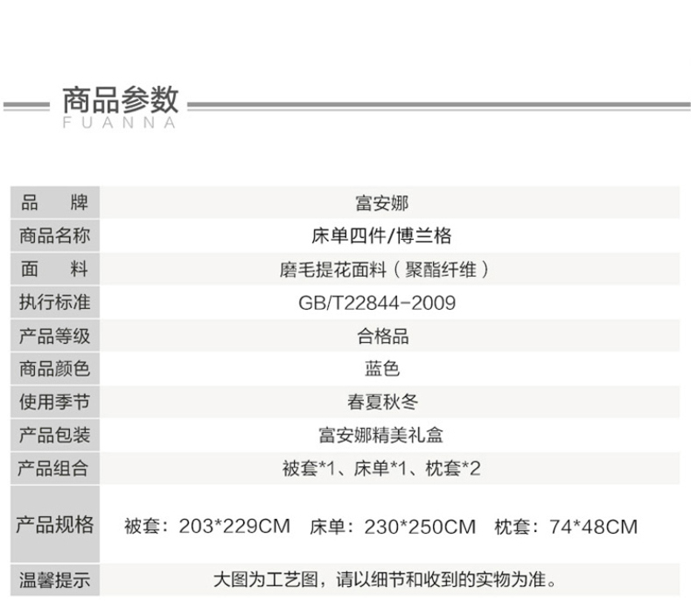Screen dimensions: 691x616
Task: Click the season value 春夏秋冬
Action: [x=382, y=402]
